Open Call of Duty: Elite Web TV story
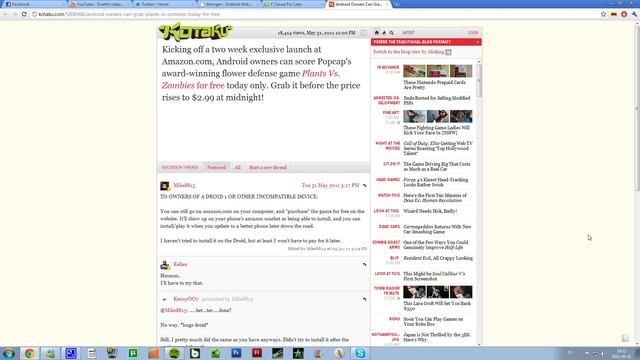Screen dimensions: 640x360 [x=438, y=149]
